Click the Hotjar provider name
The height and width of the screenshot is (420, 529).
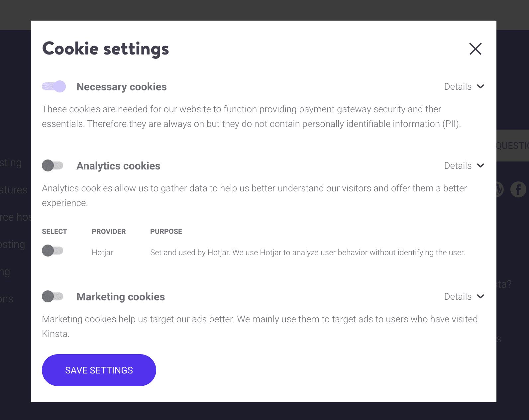[102, 252]
